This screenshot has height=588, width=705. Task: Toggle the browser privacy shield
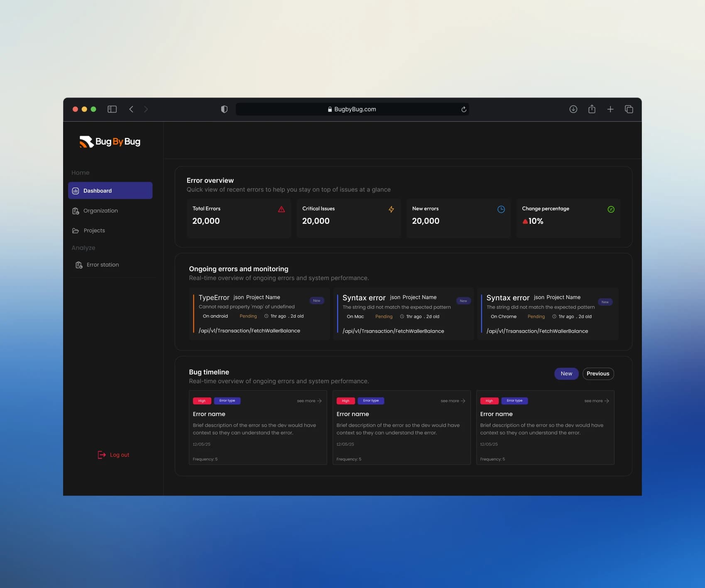pos(224,109)
